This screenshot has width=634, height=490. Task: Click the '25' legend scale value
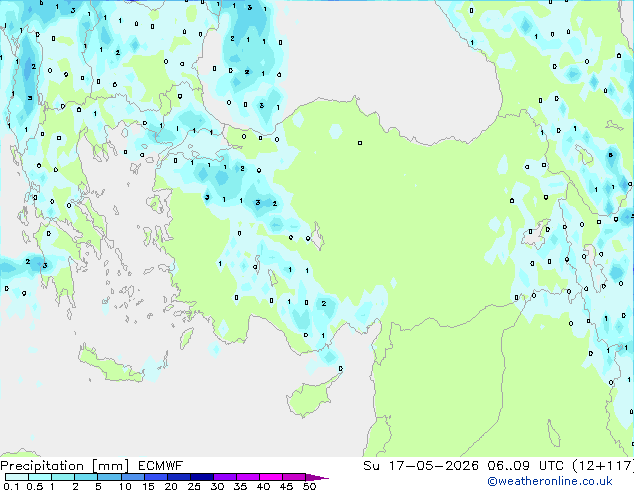tap(194, 486)
